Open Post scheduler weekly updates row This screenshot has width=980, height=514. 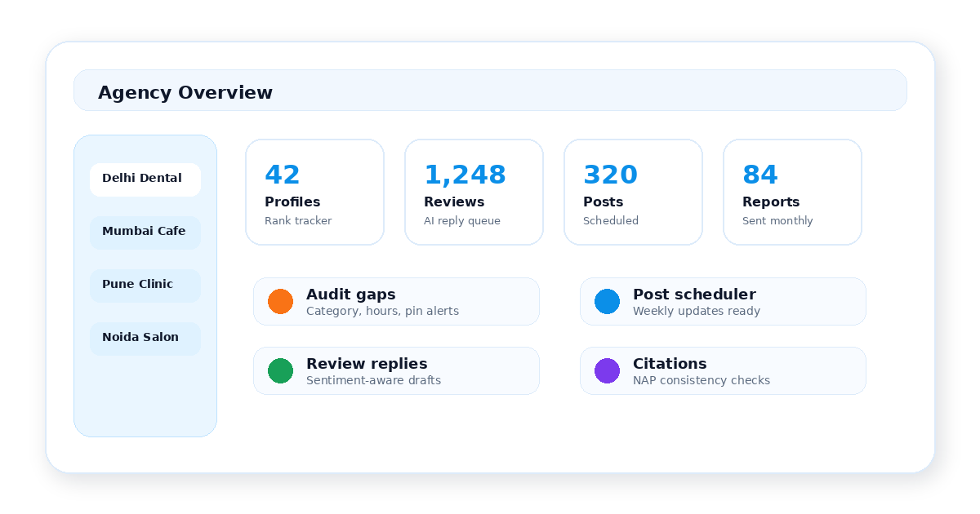(x=723, y=301)
